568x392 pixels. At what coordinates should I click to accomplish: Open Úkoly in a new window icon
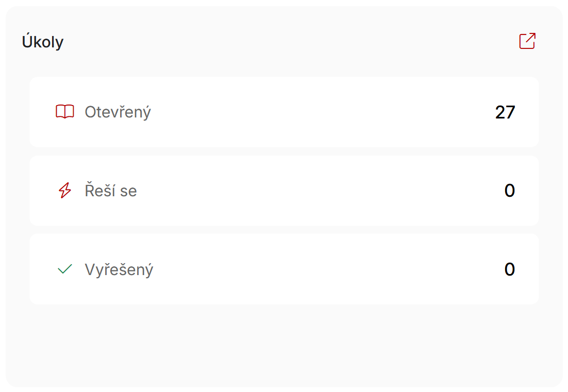click(x=527, y=41)
